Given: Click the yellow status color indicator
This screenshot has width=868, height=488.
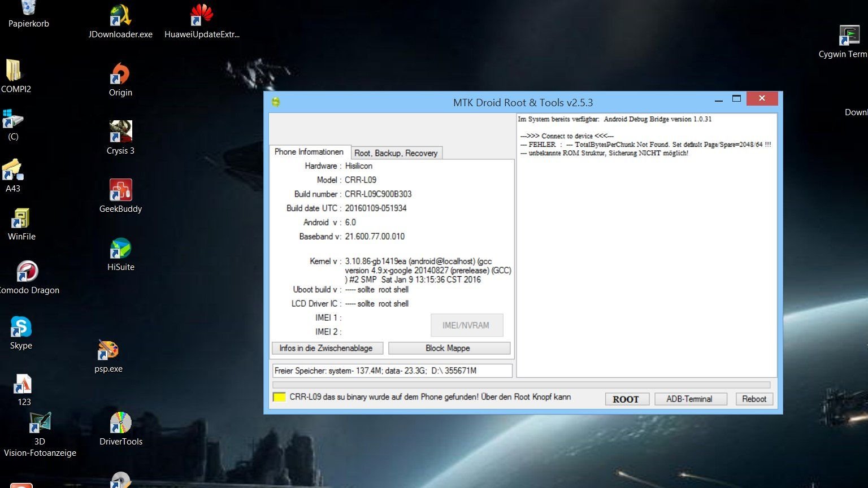Looking at the screenshot, I should click(279, 397).
